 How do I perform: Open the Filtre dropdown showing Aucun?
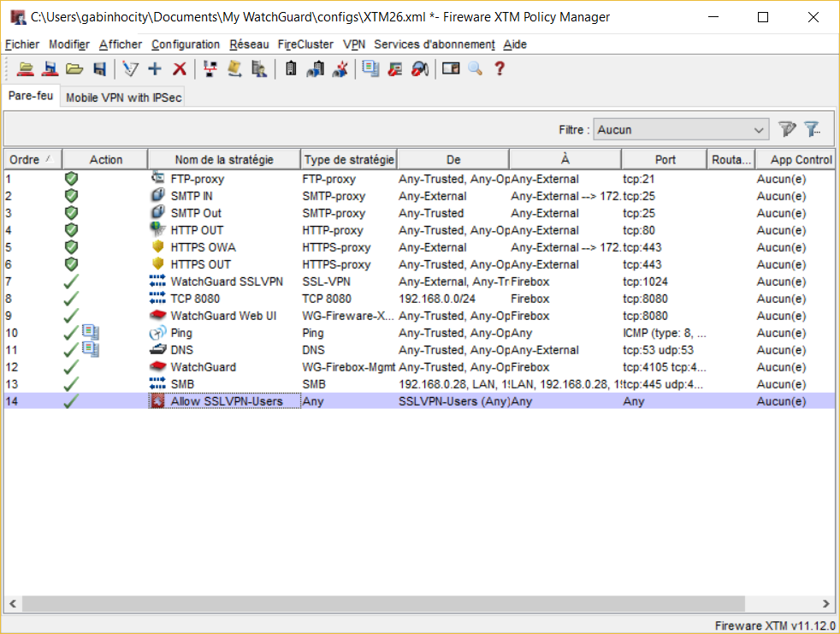681,130
